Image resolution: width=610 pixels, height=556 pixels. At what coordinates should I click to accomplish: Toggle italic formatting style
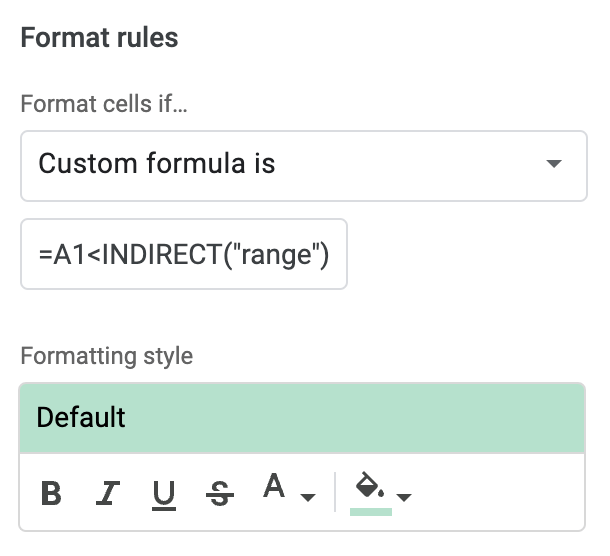(107, 494)
